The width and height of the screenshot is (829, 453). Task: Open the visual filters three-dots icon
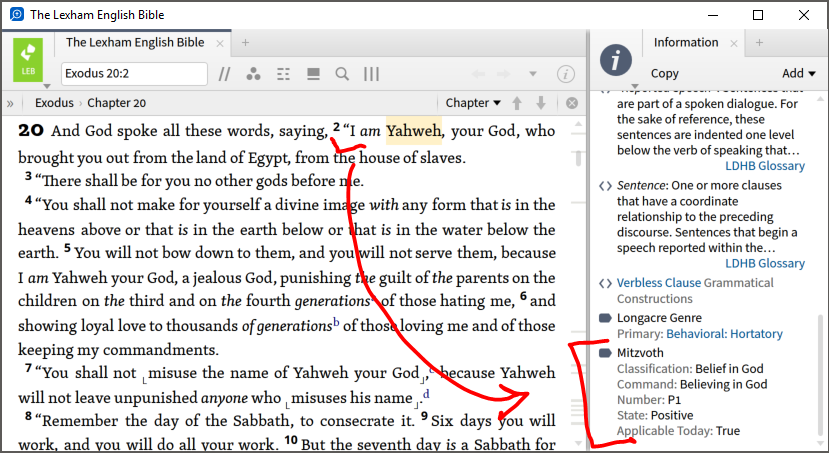(253, 74)
